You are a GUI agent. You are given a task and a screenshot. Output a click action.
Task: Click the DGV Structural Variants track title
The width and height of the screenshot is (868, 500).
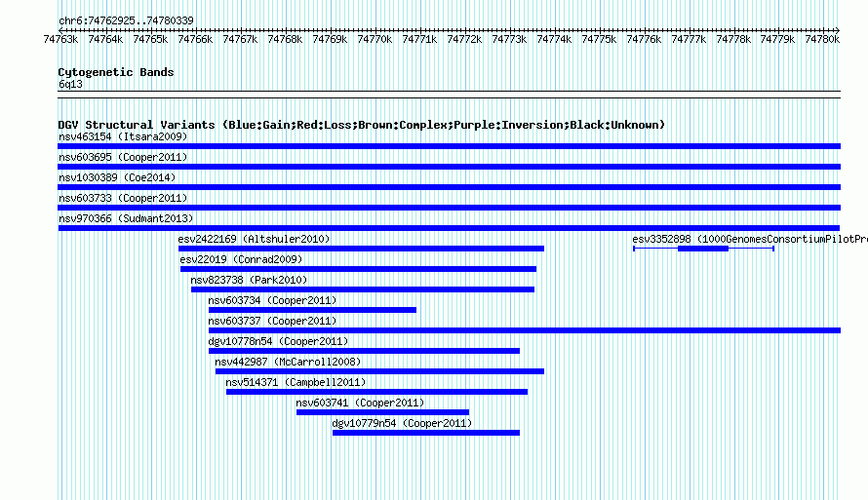[x=362, y=125]
